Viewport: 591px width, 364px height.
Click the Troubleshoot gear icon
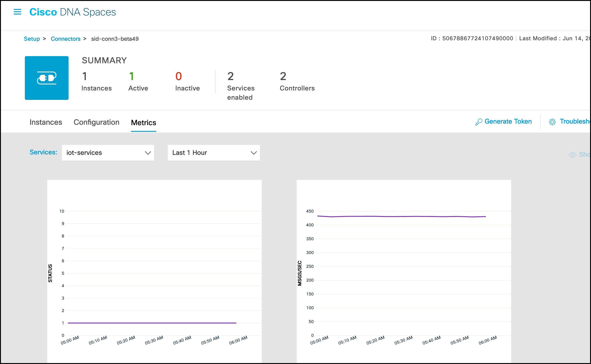point(552,122)
